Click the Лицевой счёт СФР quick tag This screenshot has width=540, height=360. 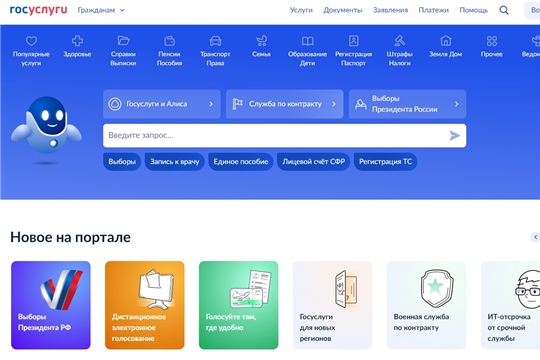313,162
